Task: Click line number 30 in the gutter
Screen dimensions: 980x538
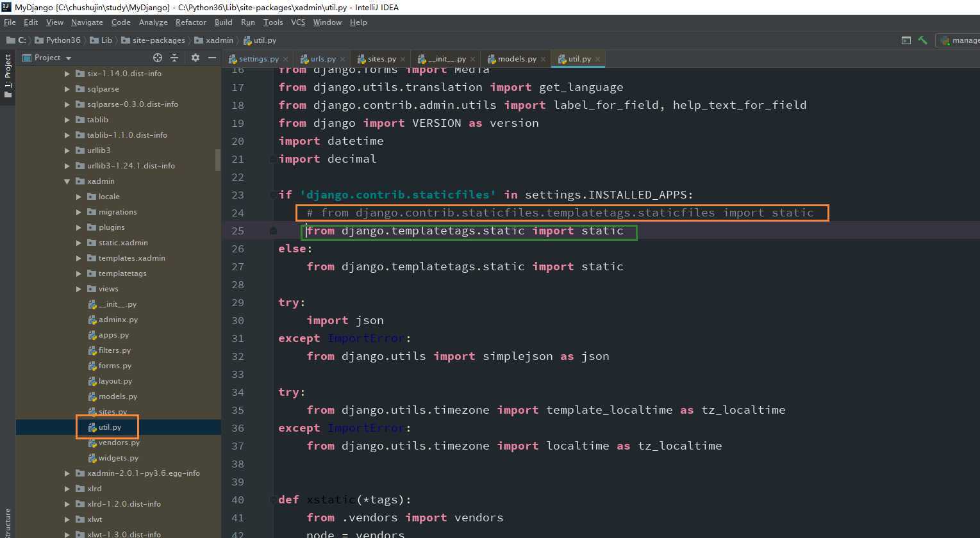Action: click(x=237, y=320)
